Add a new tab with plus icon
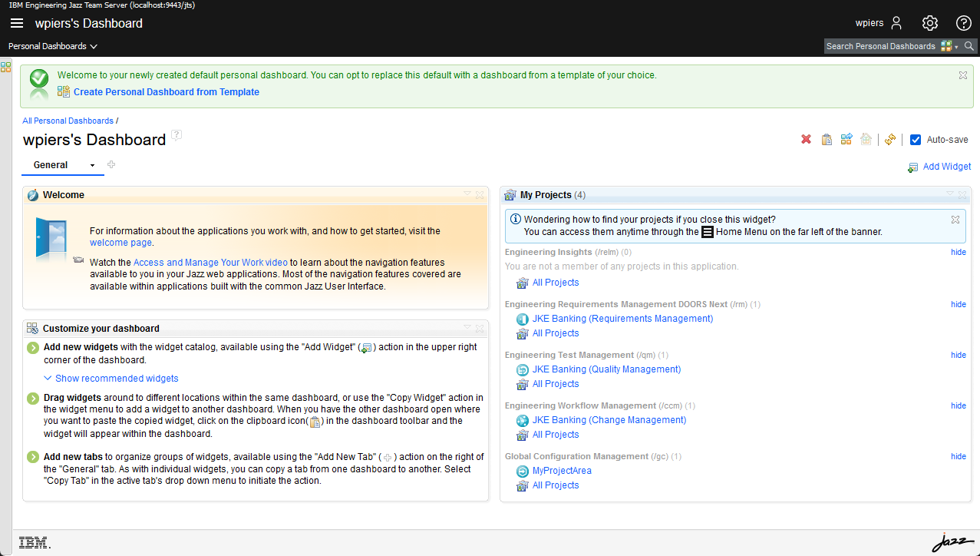980x556 pixels. point(111,164)
